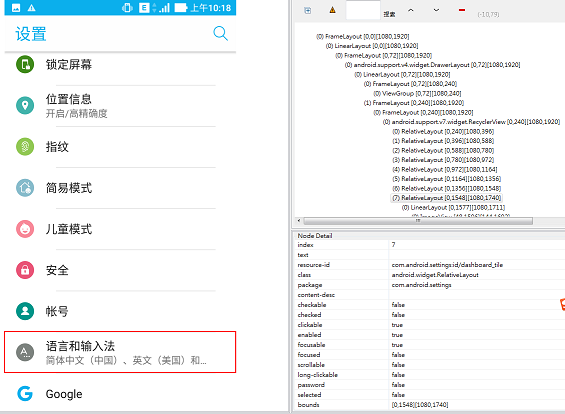Tap the battery icon in phone status bar
The height and width of the screenshot is (414, 565).
181,8
